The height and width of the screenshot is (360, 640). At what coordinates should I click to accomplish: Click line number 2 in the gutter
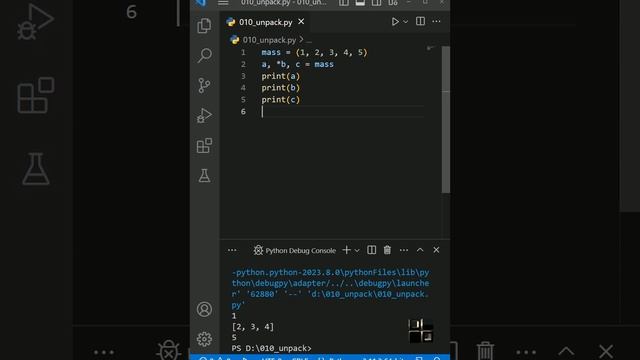pyautogui.click(x=243, y=64)
